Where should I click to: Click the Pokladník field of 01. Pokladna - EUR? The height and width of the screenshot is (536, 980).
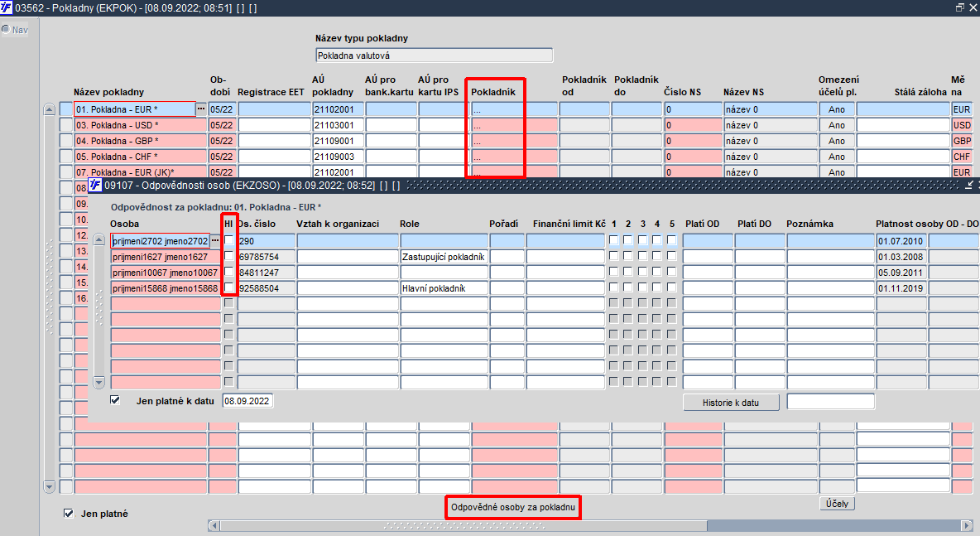click(x=514, y=109)
